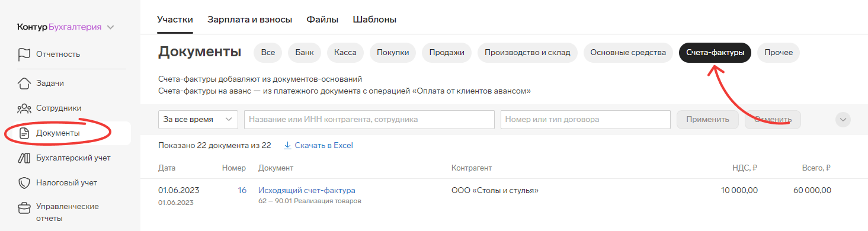Click the download icon beside Скачать в Excel
868x231 pixels.
point(288,145)
